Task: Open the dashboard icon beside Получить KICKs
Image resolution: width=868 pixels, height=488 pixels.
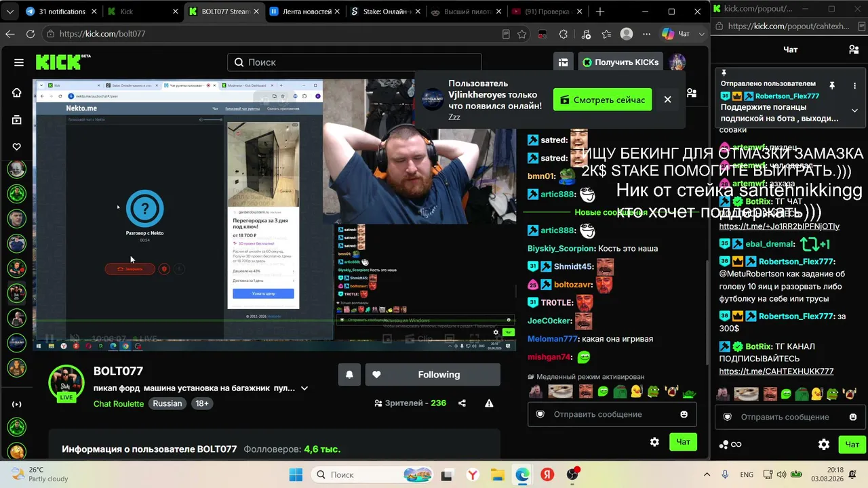Action: pos(563,62)
